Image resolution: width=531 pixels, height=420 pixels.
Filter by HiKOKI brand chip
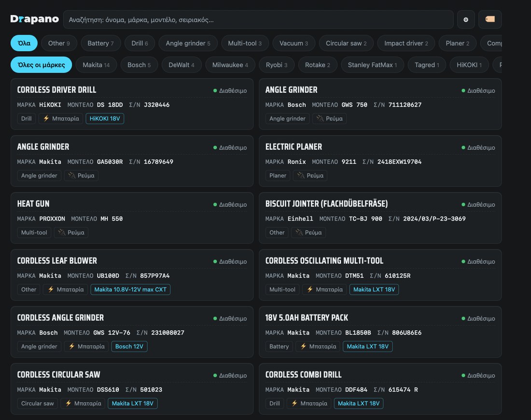tap(469, 65)
